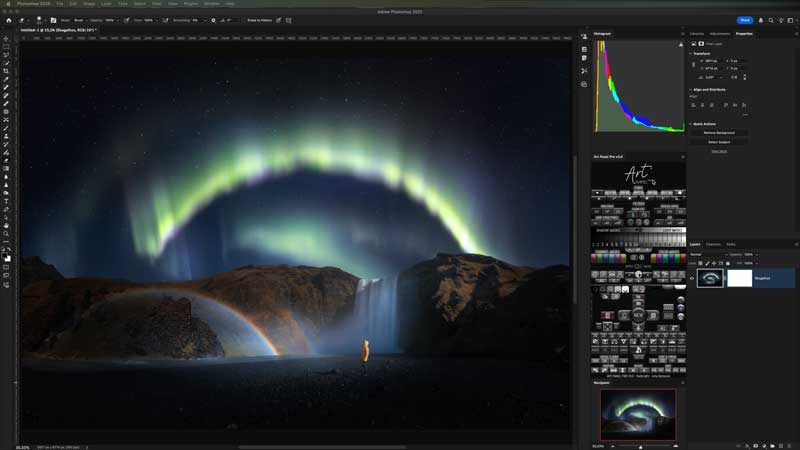
Task: Choose the Zoom tool in the toolbar
Action: pyautogui.click(x=6, y=233)
